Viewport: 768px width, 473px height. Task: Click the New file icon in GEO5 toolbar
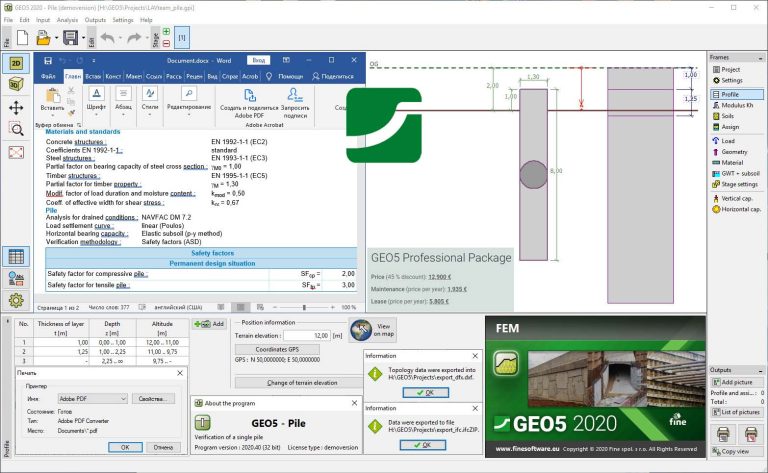point(23,38)
